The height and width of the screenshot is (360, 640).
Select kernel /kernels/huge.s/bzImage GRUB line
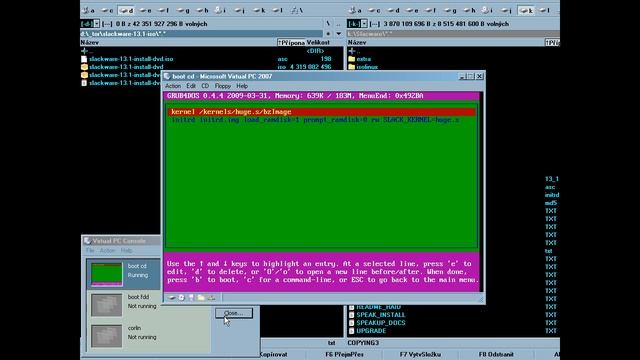pyautogui.click(x=321, y=112)
